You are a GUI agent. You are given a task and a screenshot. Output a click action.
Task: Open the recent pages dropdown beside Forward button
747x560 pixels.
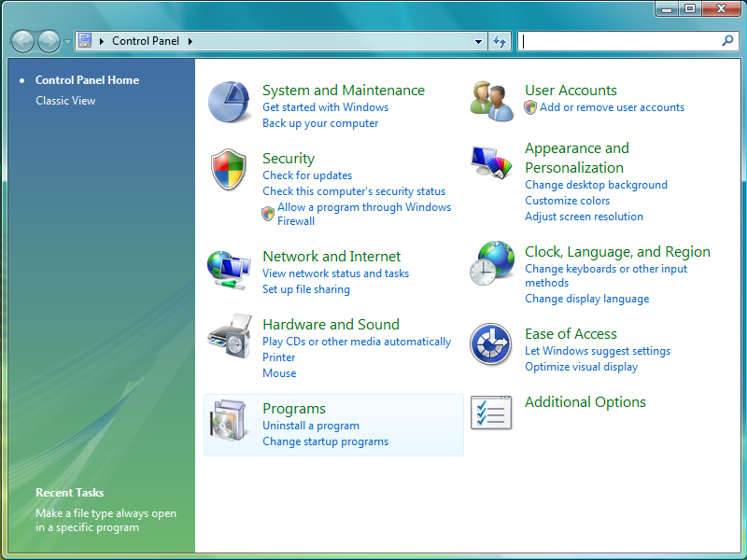(x=67, y=42)
